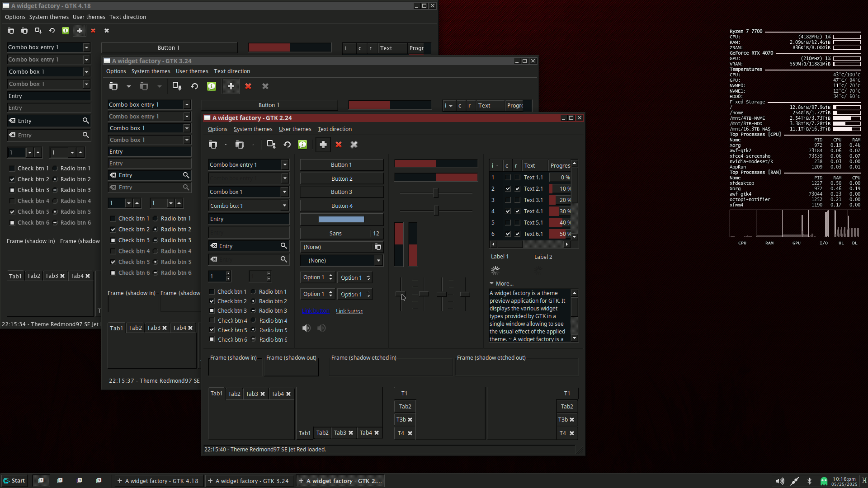Image resolution: width=868 pixels, height=488 pixels.
Task: Click the Sans 12 font chooser button
Action: [x=341, y=234]
